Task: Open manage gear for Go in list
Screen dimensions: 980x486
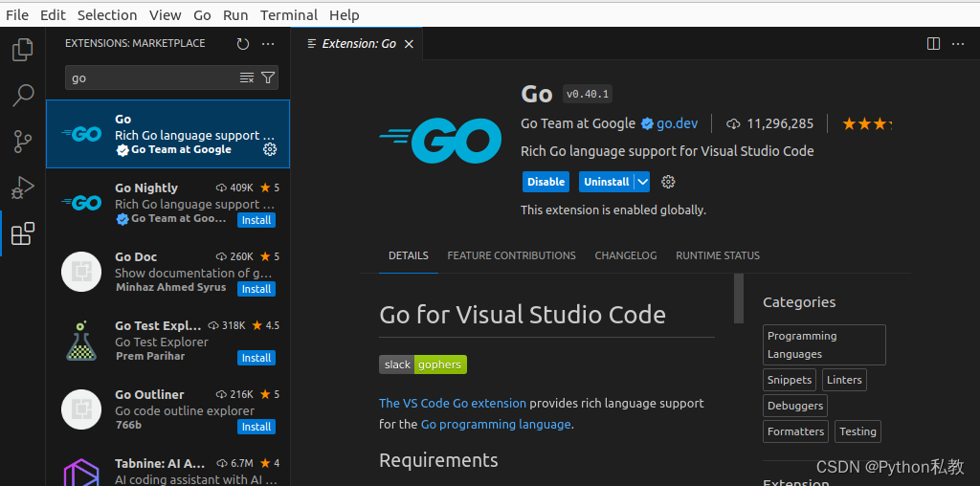Action: point(269,149)
